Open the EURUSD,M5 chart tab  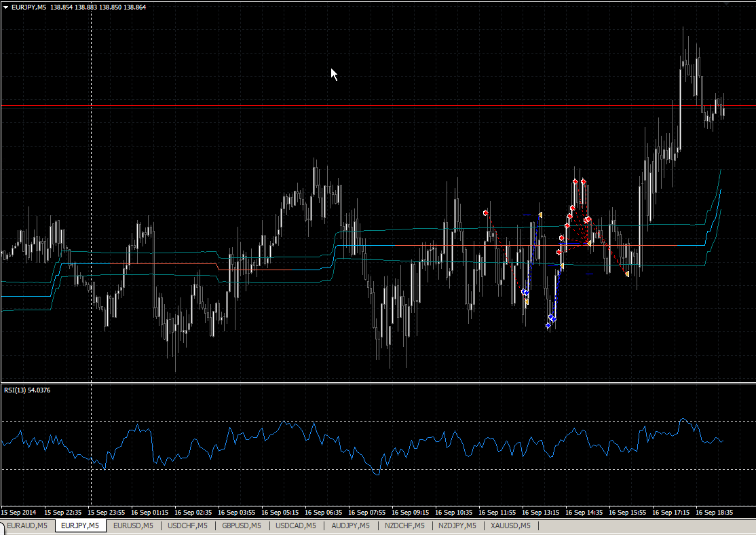[x=133, y=525]
